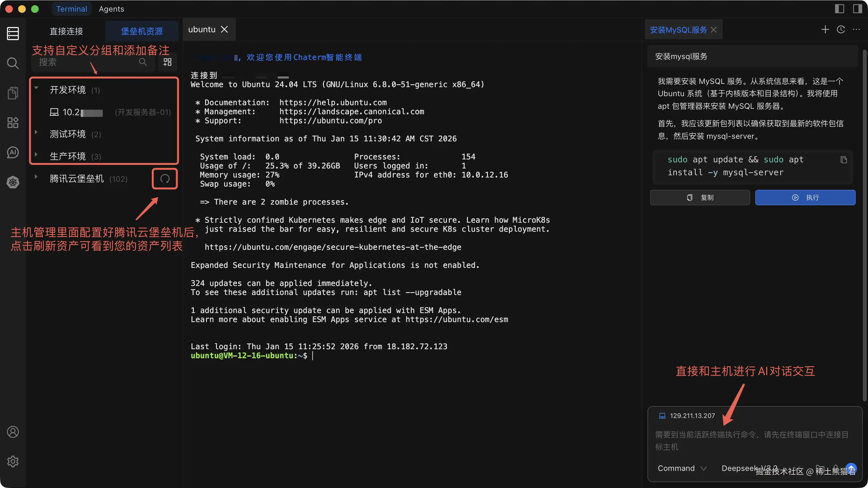Open the Kubernetes helm sidebar icon
Screen dimensions: 868x488
13,182
